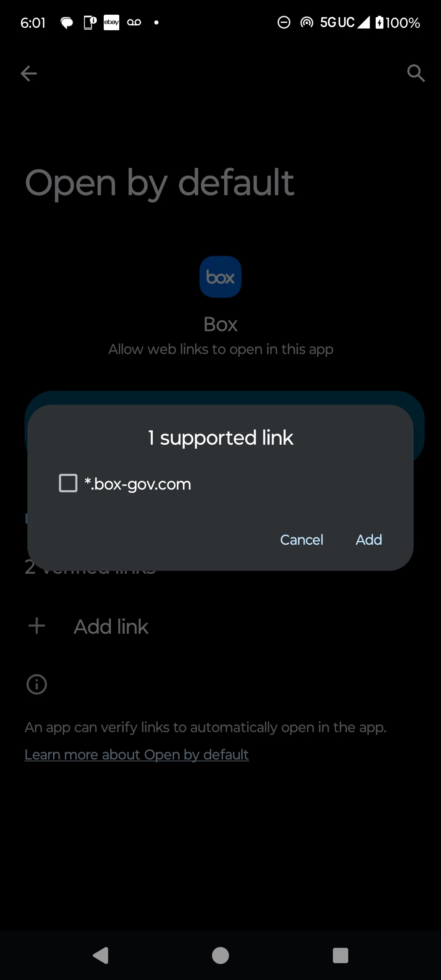
Task: Tap the Do Not Disturb status icon
Action: tap(284, 22)
